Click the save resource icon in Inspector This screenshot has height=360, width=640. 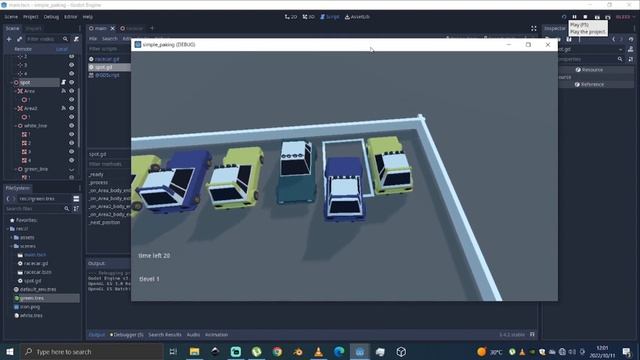pos(569,39)
